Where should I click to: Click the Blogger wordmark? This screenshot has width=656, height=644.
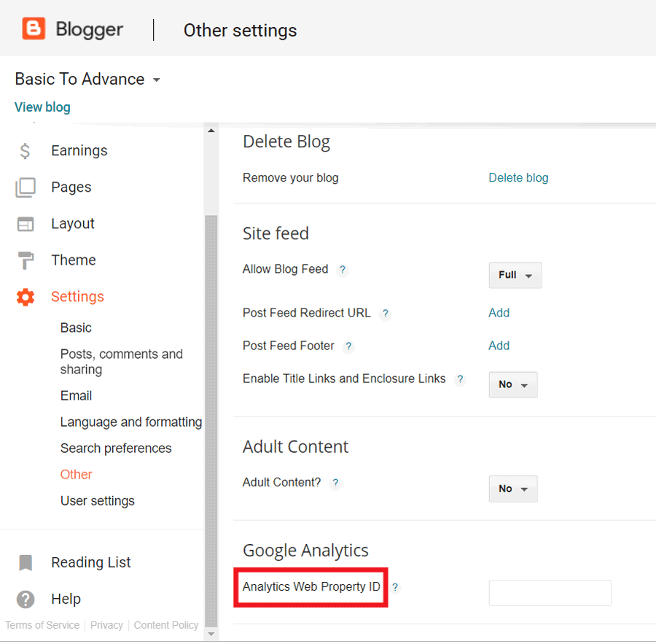pyautogui.click(x=90, y=29)
